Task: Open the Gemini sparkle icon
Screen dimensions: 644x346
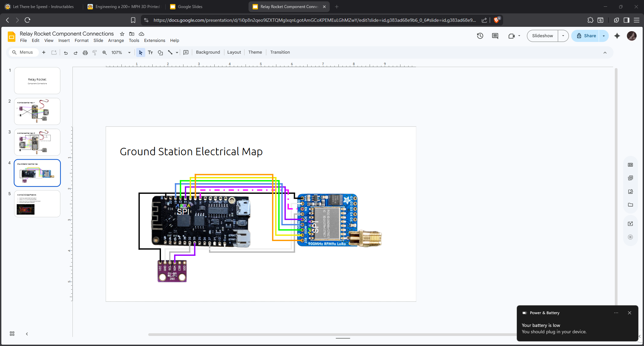Action: pos(617,36)
